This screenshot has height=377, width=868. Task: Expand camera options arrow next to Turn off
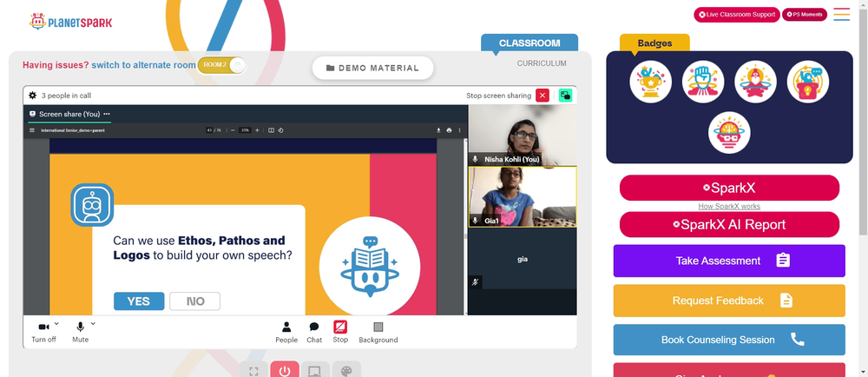pos(56,324)
